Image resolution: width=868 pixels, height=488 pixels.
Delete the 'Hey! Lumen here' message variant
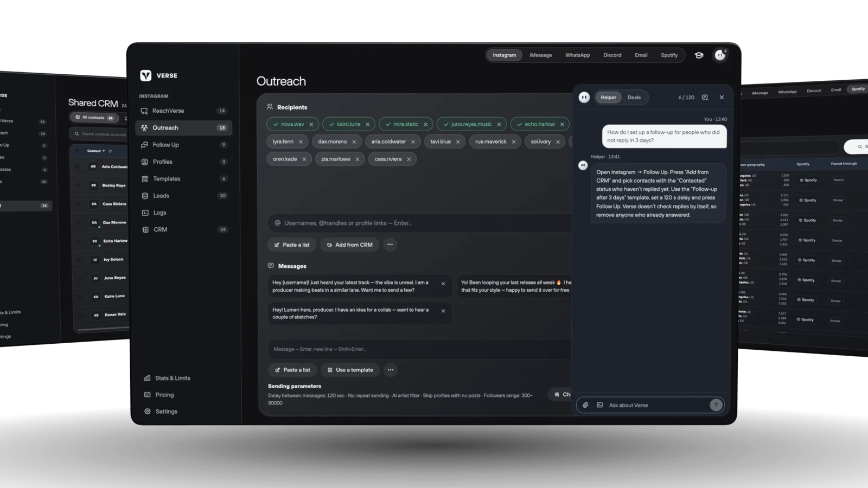[x=443, y=311]
